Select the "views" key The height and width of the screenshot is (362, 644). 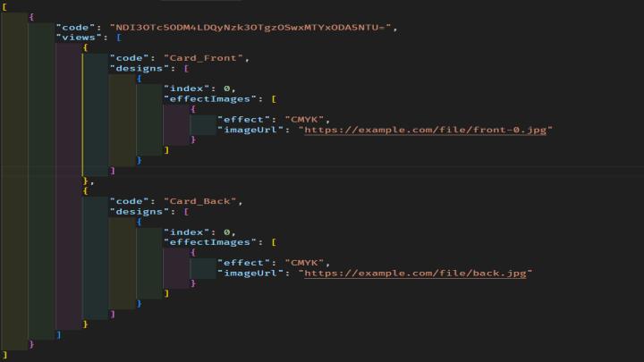(81, 38)
